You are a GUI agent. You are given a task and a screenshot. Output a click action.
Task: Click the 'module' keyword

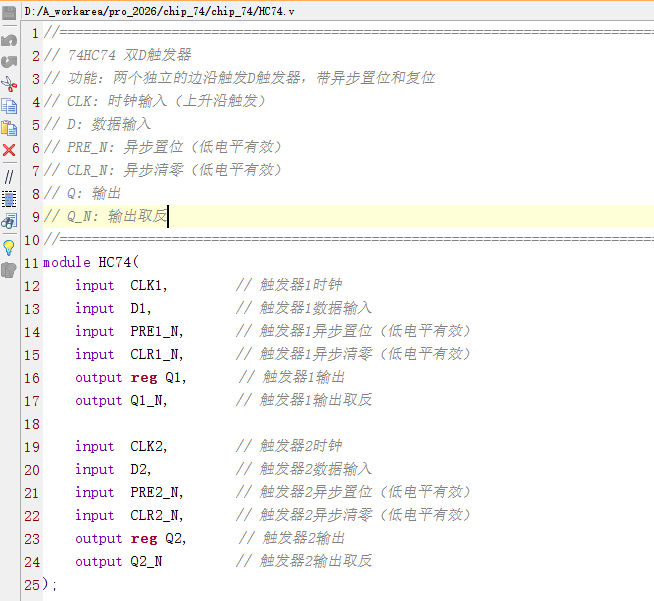(67, 262)
